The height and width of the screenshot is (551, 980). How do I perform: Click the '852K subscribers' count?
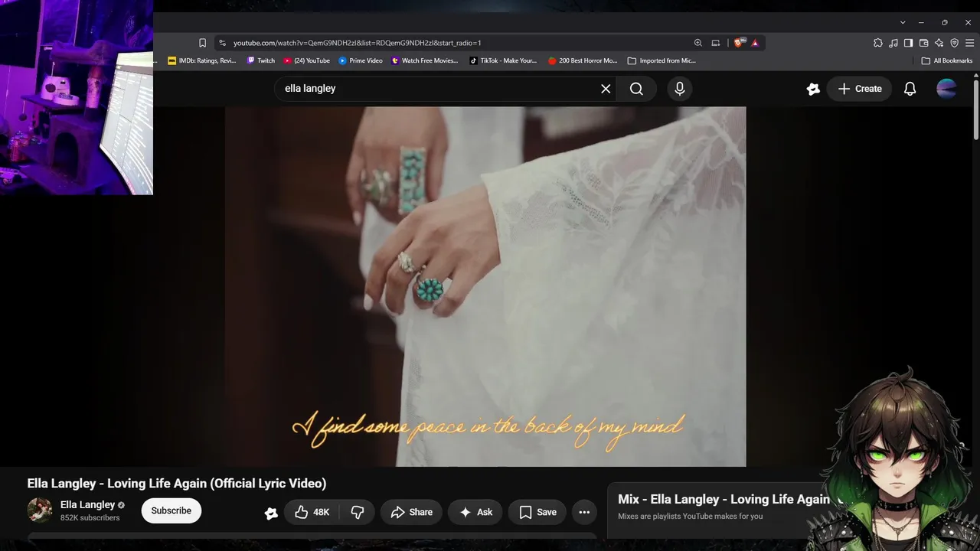click(90, 518)
